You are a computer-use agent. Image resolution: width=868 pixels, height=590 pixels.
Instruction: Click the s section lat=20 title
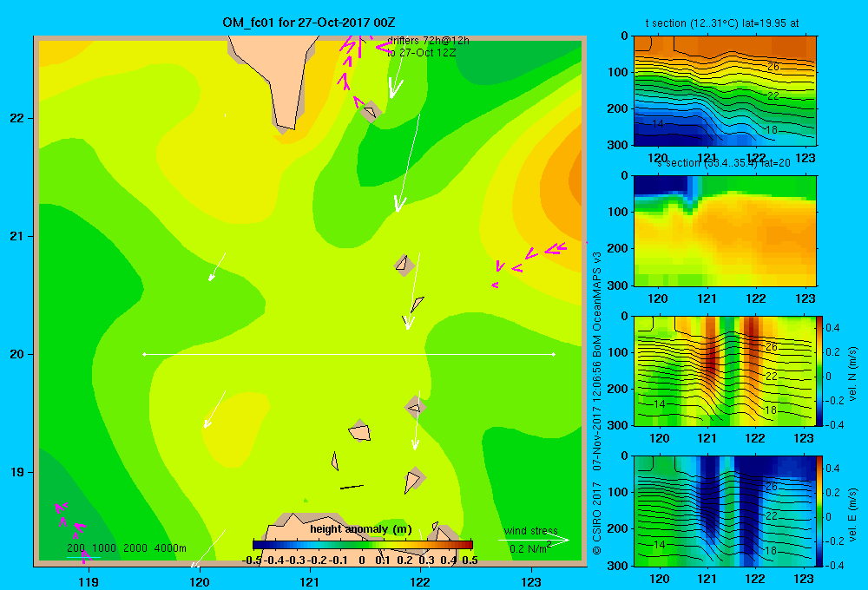pos(724,163)
